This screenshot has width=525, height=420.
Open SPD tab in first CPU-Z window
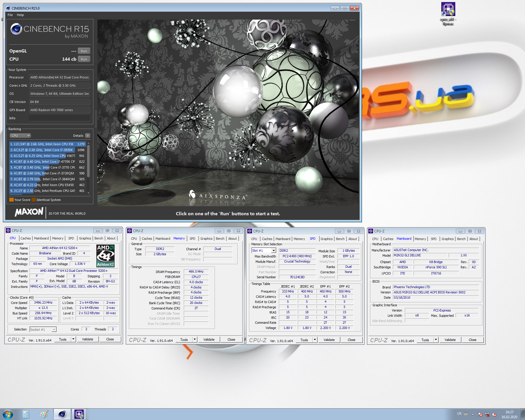[x=71, y=238]
